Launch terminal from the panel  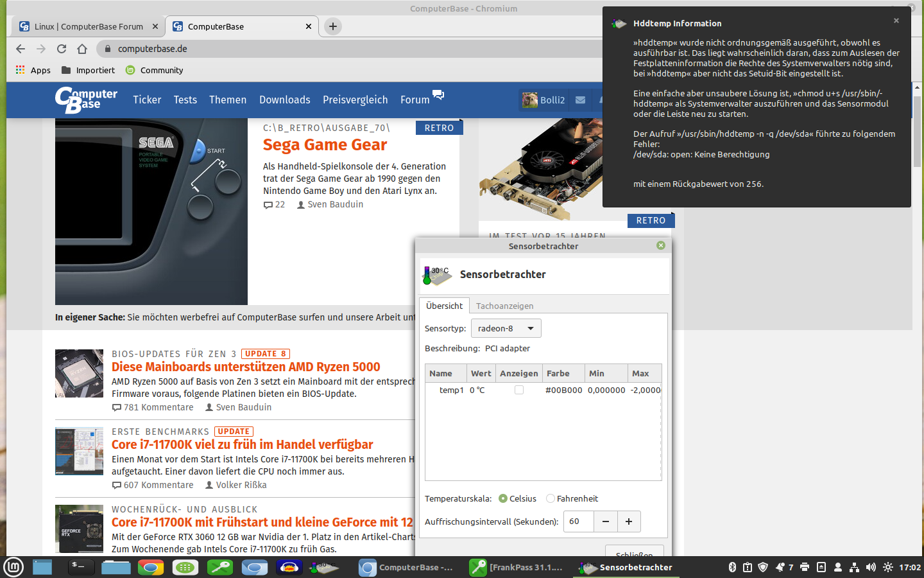(x=81, y=567)
